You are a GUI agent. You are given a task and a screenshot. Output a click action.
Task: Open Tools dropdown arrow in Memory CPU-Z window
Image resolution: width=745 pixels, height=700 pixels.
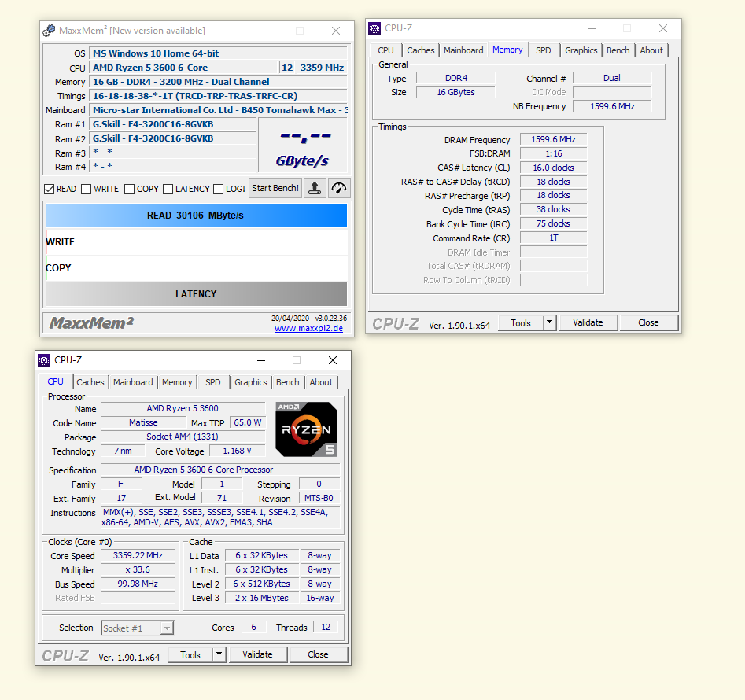tap(549, 322)
